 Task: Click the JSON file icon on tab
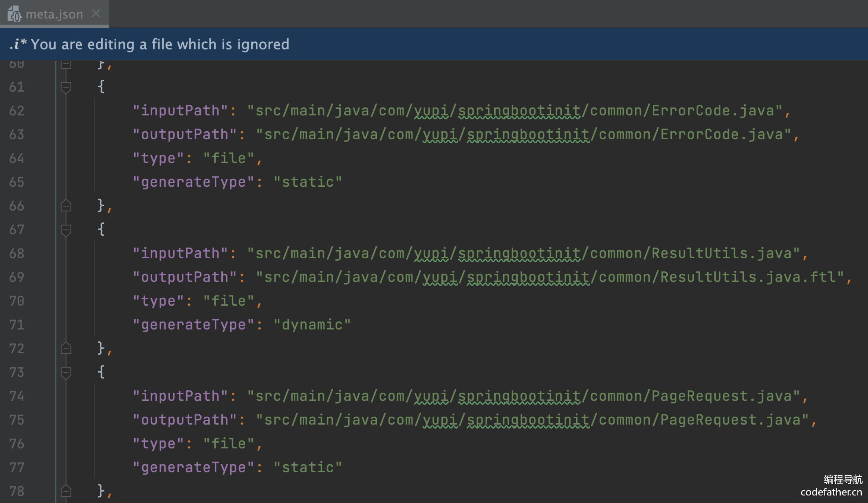click(x=15, y=14)
